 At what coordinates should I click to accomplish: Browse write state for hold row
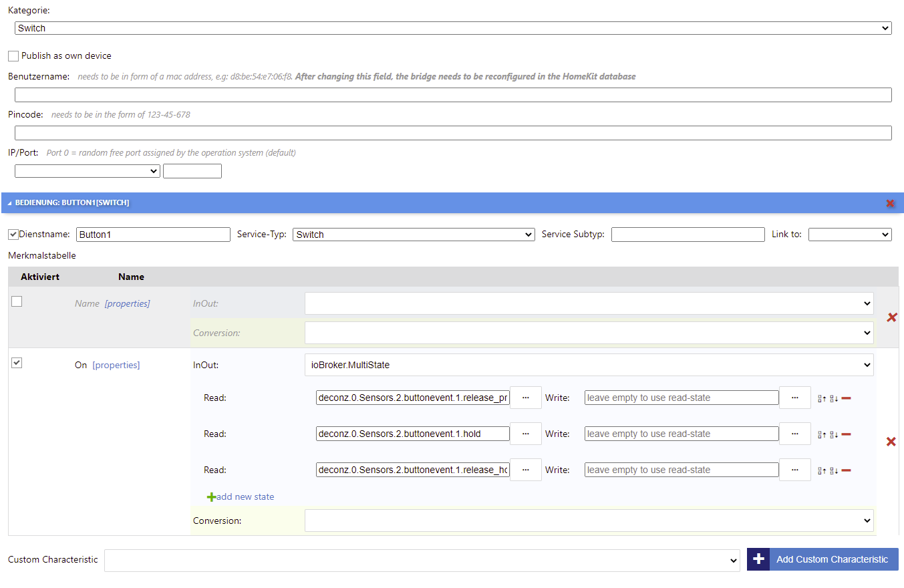[795, 434]
